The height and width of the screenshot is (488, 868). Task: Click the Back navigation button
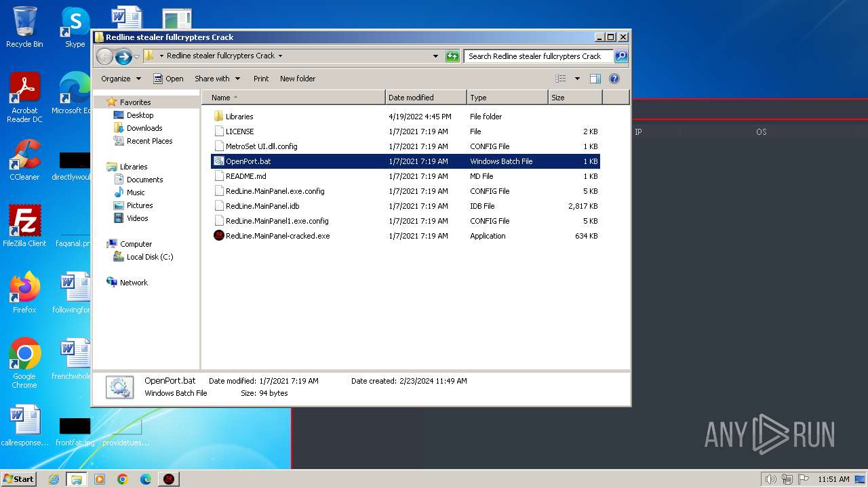tap(104, 56)
